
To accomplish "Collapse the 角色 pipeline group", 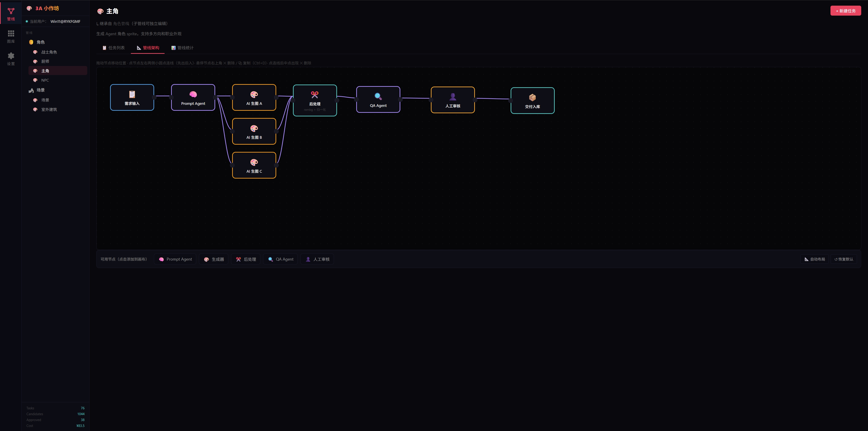I will click(x=40, y=42).
